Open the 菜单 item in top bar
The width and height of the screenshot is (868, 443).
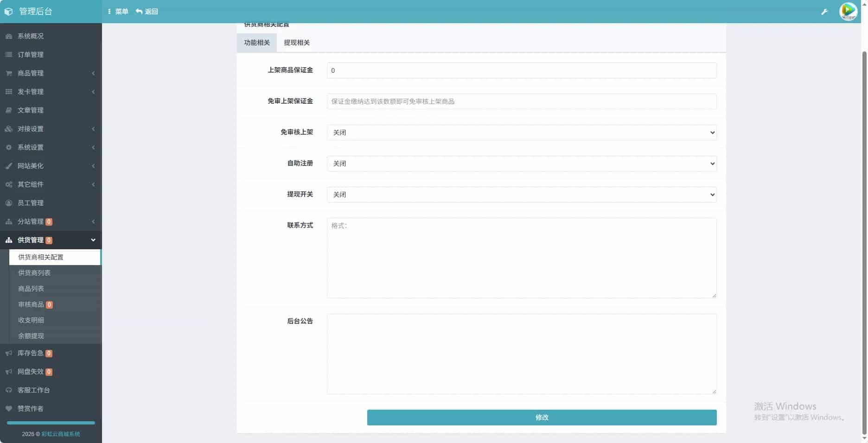[x=118, y=11]
